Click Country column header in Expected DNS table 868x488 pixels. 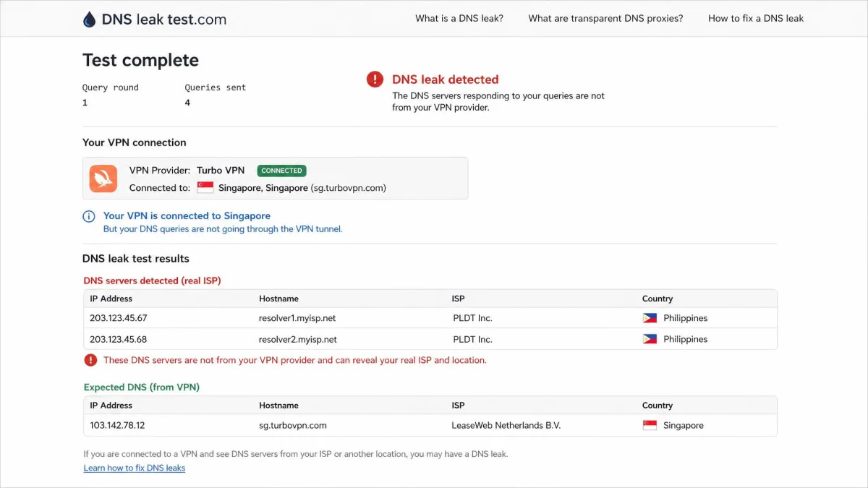pos(658,406)
